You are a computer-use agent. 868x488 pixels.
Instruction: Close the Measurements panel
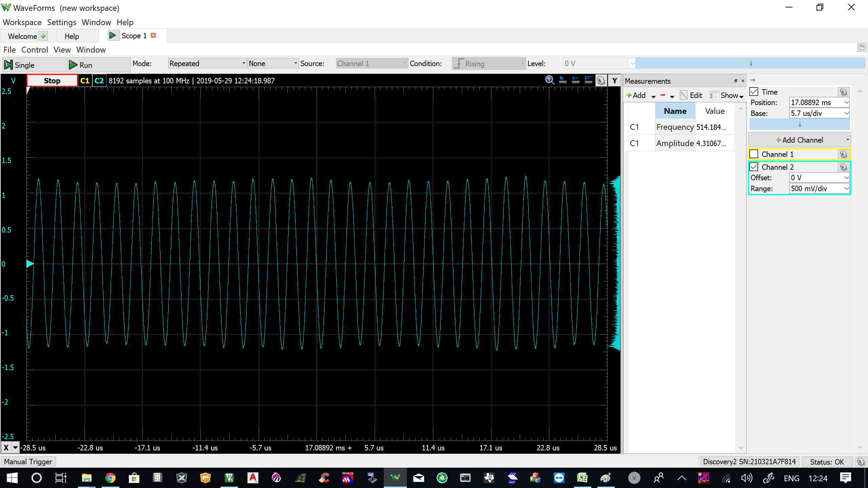pyautogui.click(x=743, y=81)
